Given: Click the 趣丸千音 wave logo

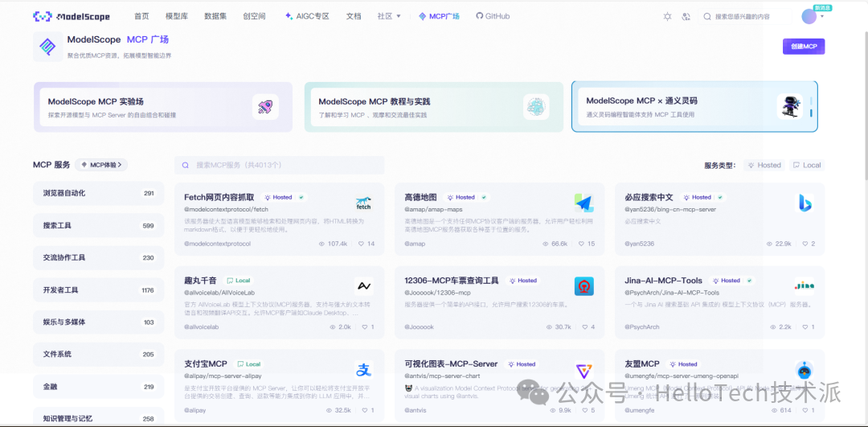Looking at the screenshot, I should point(364,286).
